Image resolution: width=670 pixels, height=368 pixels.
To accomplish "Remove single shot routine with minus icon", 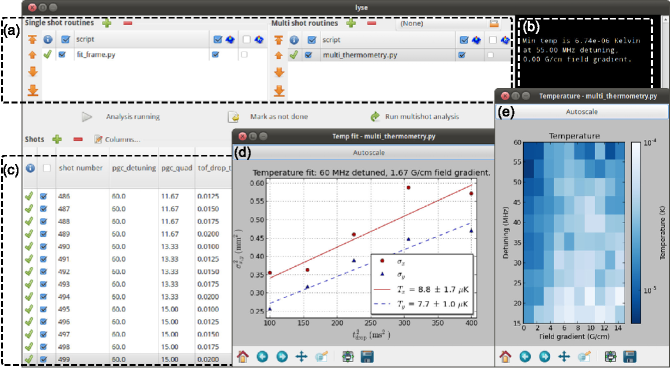I will coord(127,24).
